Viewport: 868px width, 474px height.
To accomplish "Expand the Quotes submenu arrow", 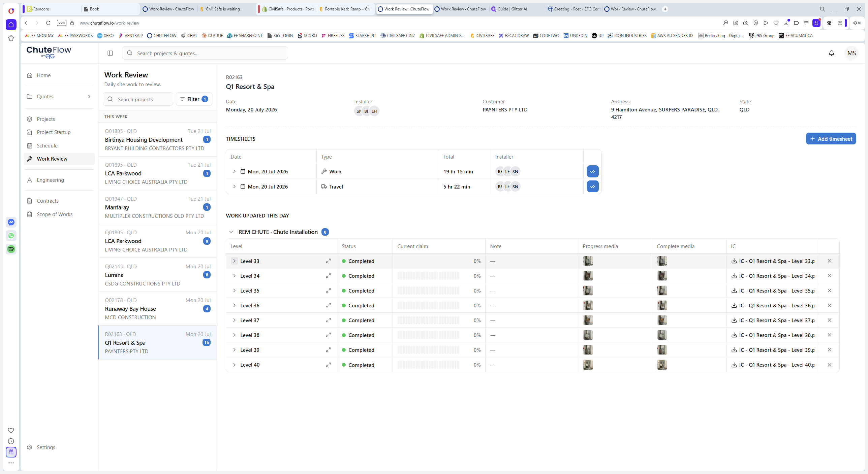I will [89, 97].
